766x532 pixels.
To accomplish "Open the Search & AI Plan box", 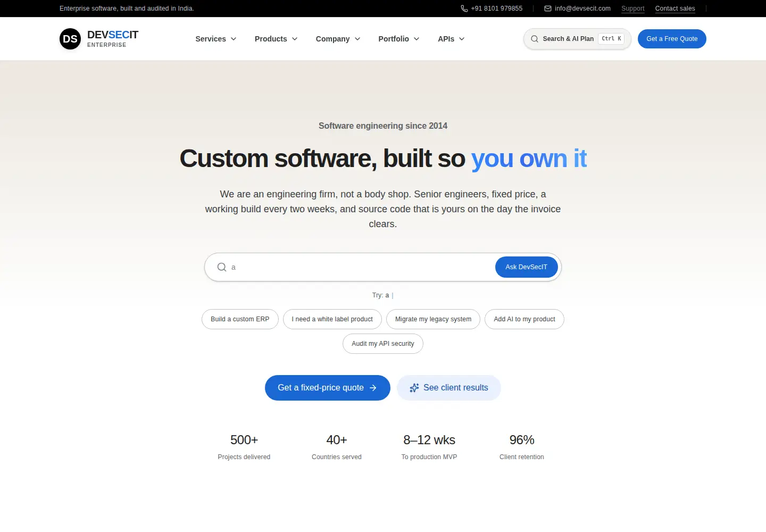I will pyautogui.click(x=577, y=39).
